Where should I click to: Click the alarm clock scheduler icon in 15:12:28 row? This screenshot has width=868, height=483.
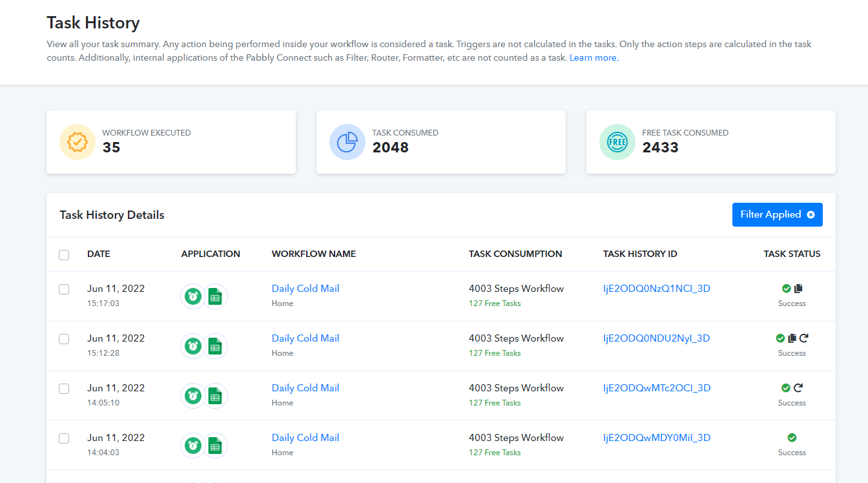[x=192, y=346]
